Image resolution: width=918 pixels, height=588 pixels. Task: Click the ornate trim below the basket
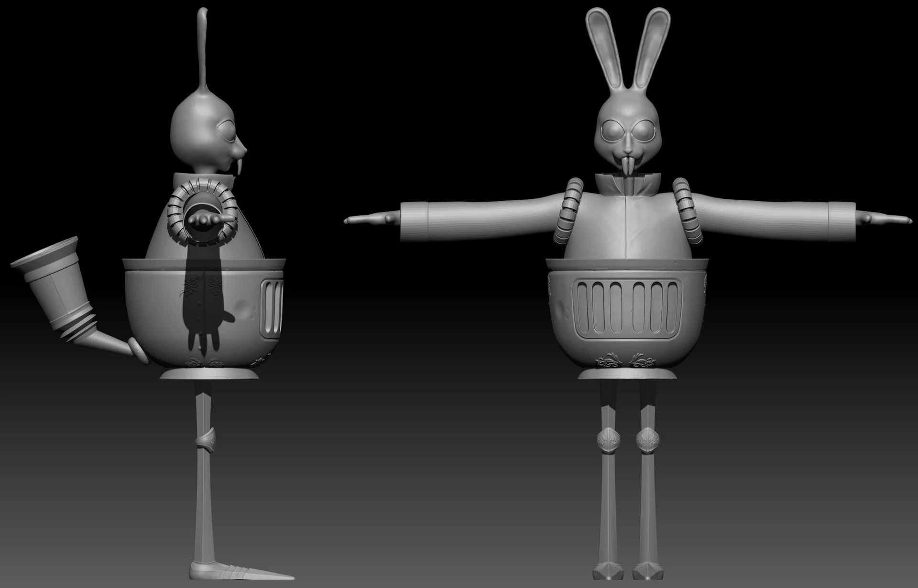click(626, 361)
